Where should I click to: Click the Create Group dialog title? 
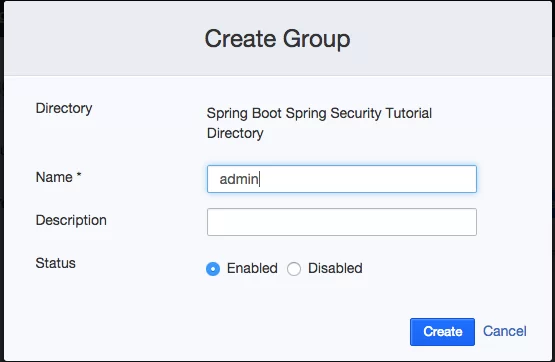tap(278, 39)
